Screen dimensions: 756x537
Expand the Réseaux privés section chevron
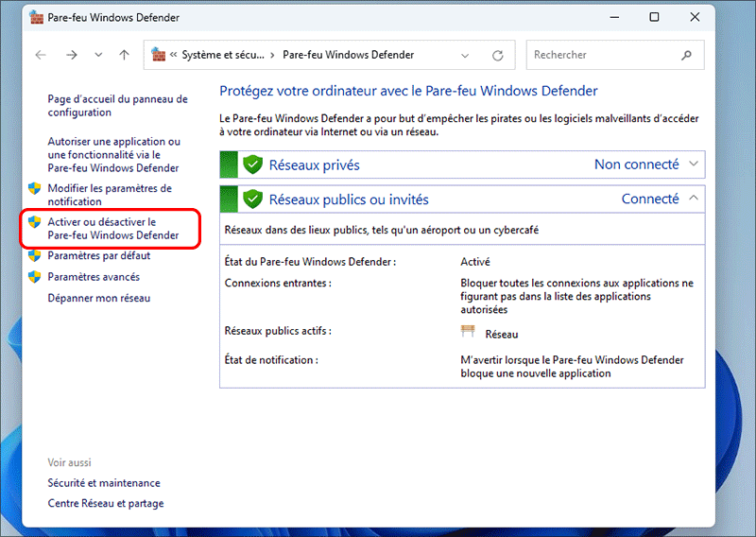694,165
